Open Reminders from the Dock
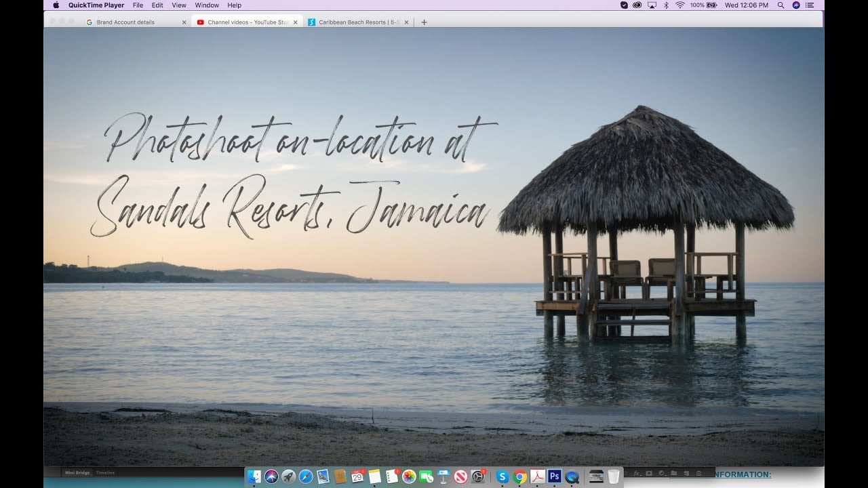Viewport: 868px width, 488px height. click(392, 476)
